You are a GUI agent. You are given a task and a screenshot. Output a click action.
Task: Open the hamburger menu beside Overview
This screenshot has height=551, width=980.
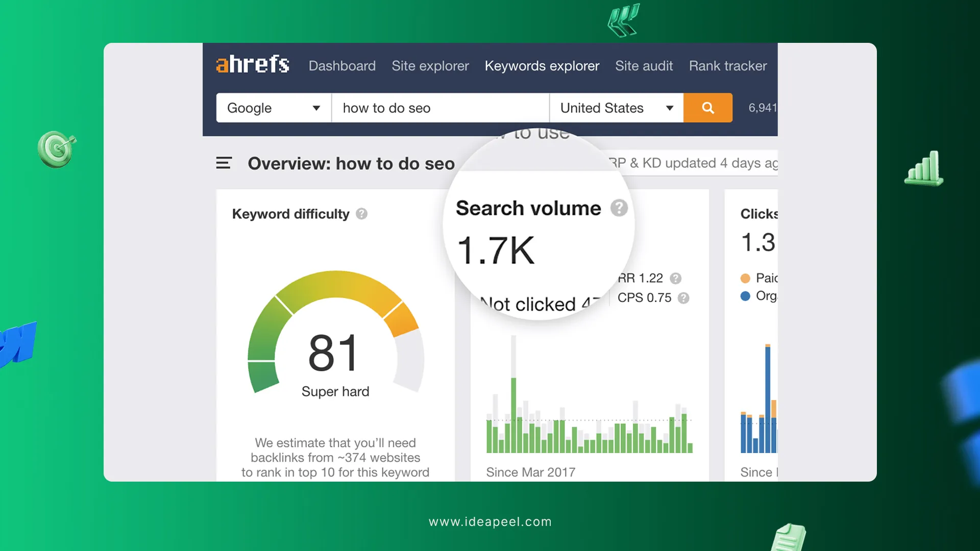224,163
